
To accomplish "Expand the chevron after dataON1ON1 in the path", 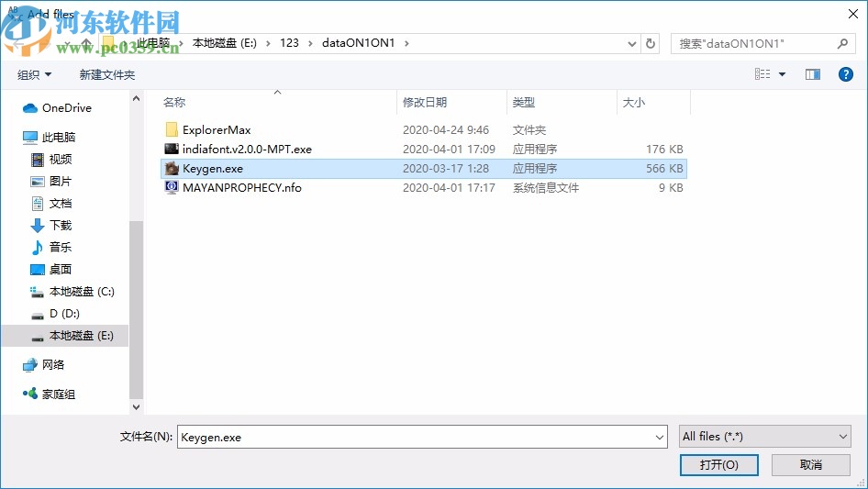I will pos(406,43).
